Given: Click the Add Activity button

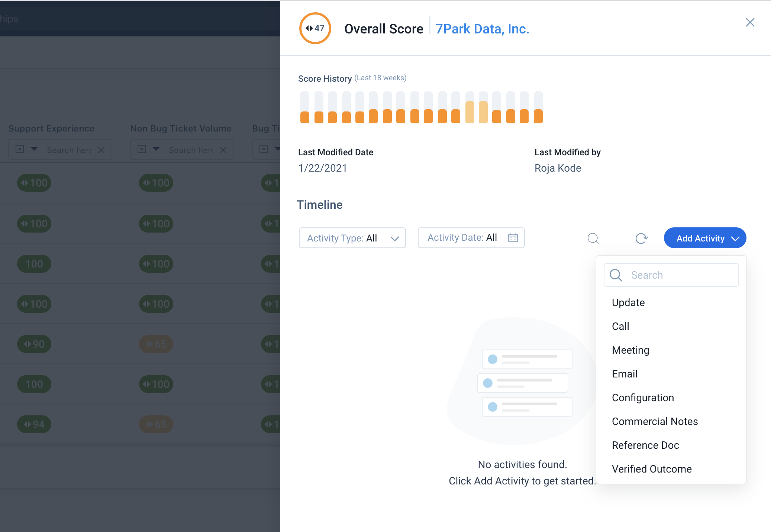Looking at the screenshot, I should [x=705, y=238].
